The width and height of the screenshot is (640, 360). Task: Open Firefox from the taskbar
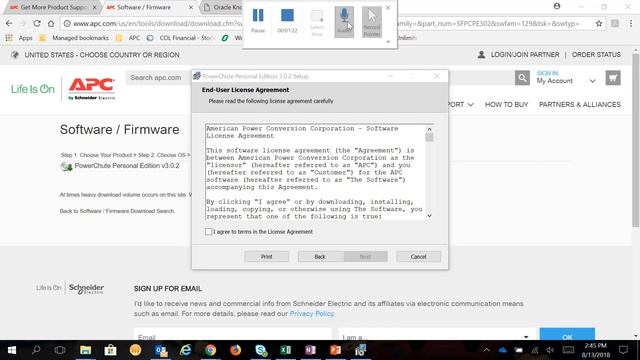[236, 350]
